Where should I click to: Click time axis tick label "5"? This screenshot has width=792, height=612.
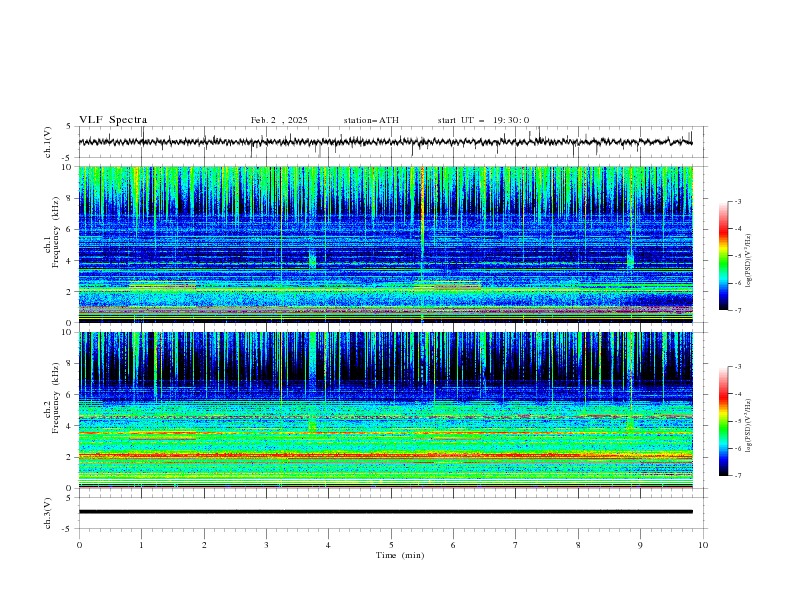pyautogui.click(x=391, y=545)
